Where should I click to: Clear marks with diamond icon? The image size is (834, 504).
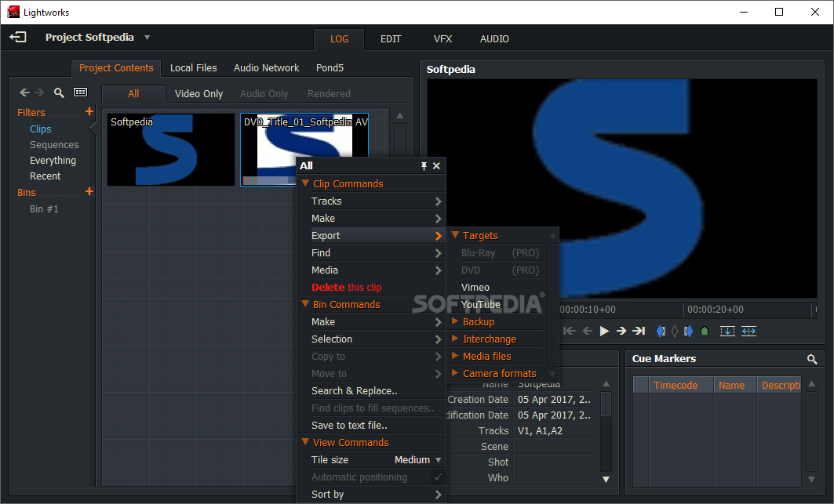(x=675, y=331)
